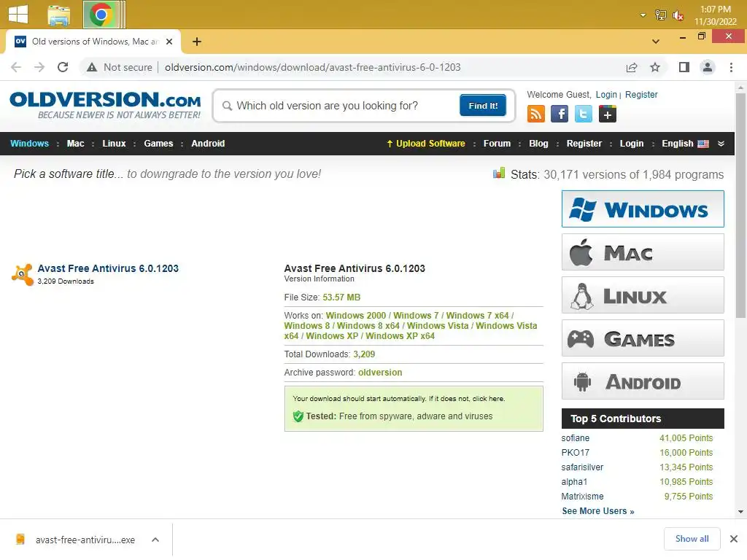
Task: Toggle the Chrome side panel
Action: click(x=684, y=67)
